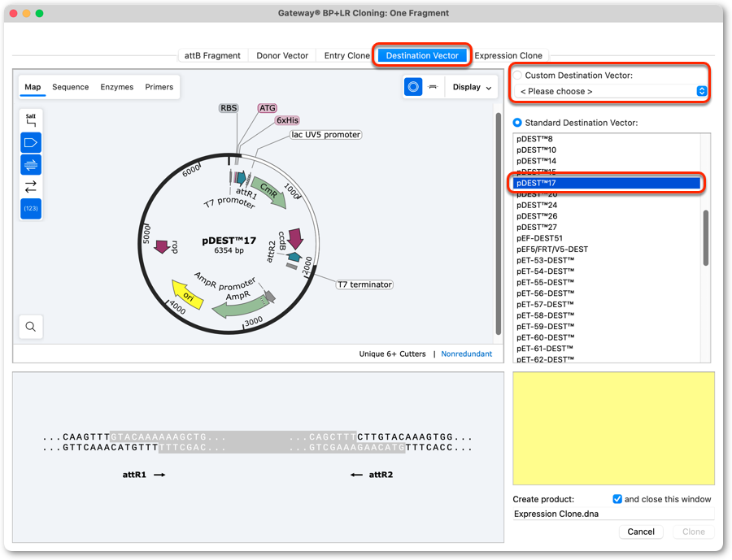
Task: Select pET-56-DEST™ in vector list
Action: pos(607,293)
